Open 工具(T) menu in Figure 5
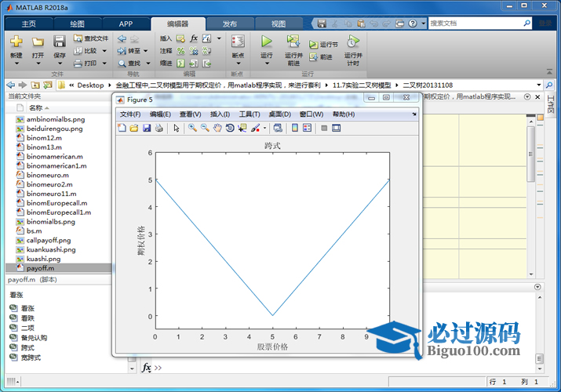This screenshot has width=561, height=392. tap(250, 114)
